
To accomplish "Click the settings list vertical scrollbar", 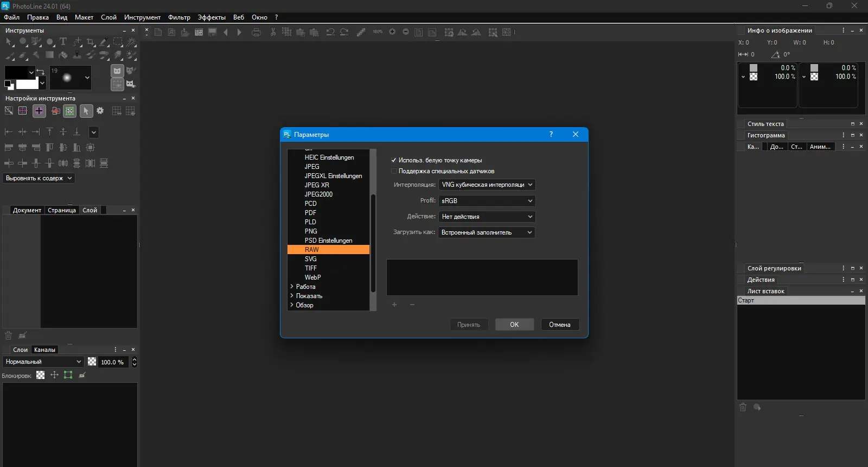I will [373, 243].
